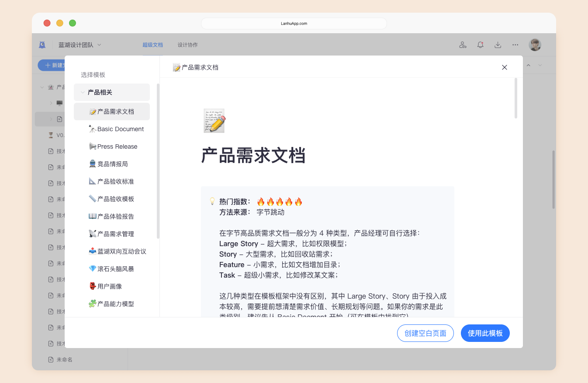The image size is (588, 383).
Task: Select the 滚石头脑风暴 template
Action: [115, 268]
